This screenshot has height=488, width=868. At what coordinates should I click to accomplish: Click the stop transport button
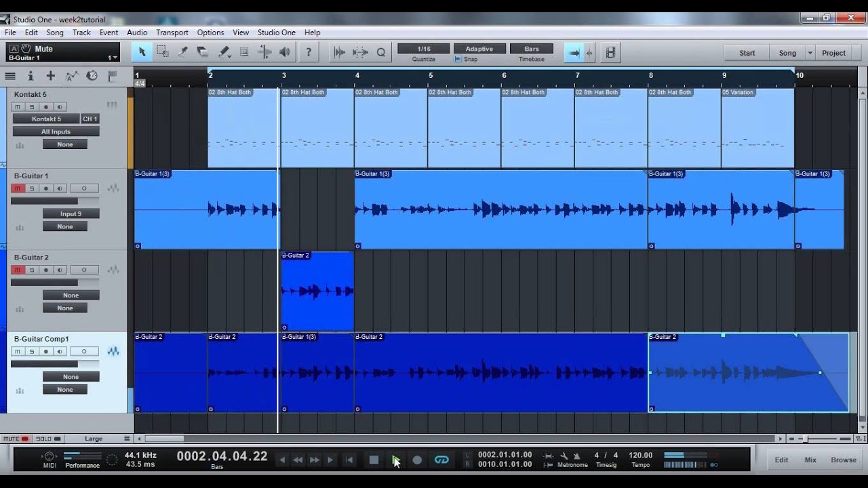(374, 460)
